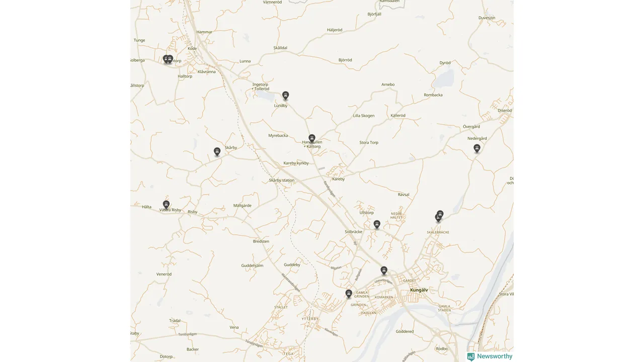Click the Arnebo place label

coord(388,84)
